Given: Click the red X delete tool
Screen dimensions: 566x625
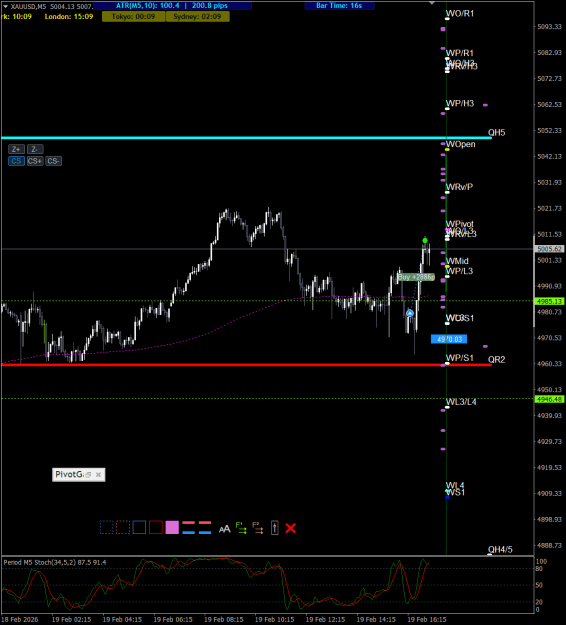Looking at the screenshot, I should click(x=291, y=528).
